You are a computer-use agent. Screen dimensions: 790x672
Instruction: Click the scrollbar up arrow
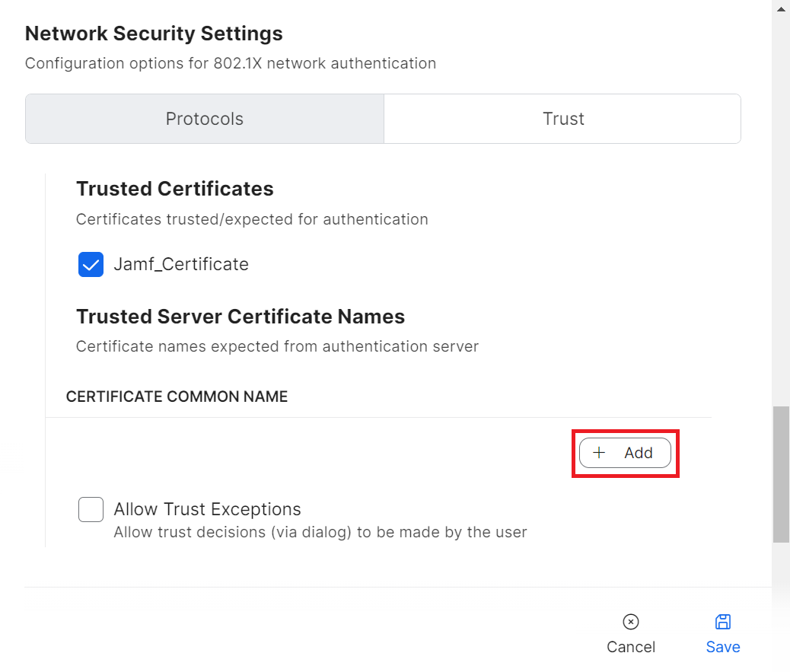coord(781,8)
